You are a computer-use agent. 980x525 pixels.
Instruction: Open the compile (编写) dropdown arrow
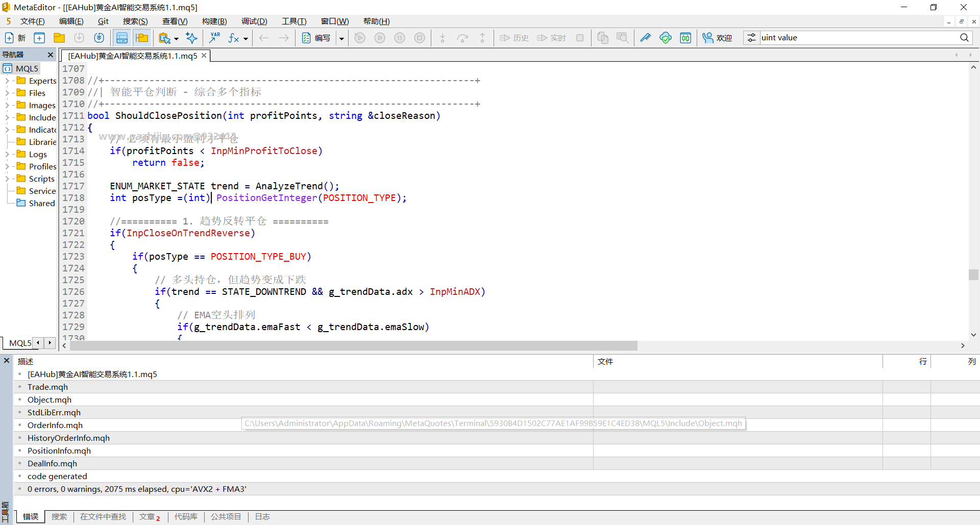pos(341,38)
